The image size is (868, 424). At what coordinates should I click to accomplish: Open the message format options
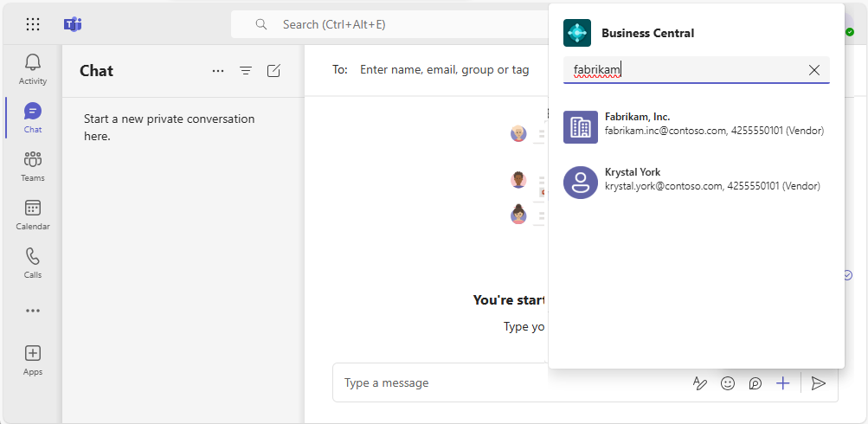pos(700,383)
